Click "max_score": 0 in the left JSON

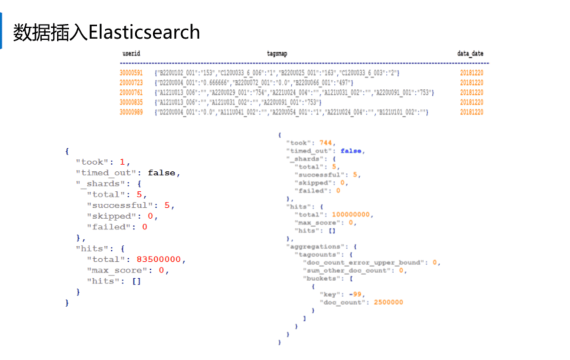click(128, 270)
